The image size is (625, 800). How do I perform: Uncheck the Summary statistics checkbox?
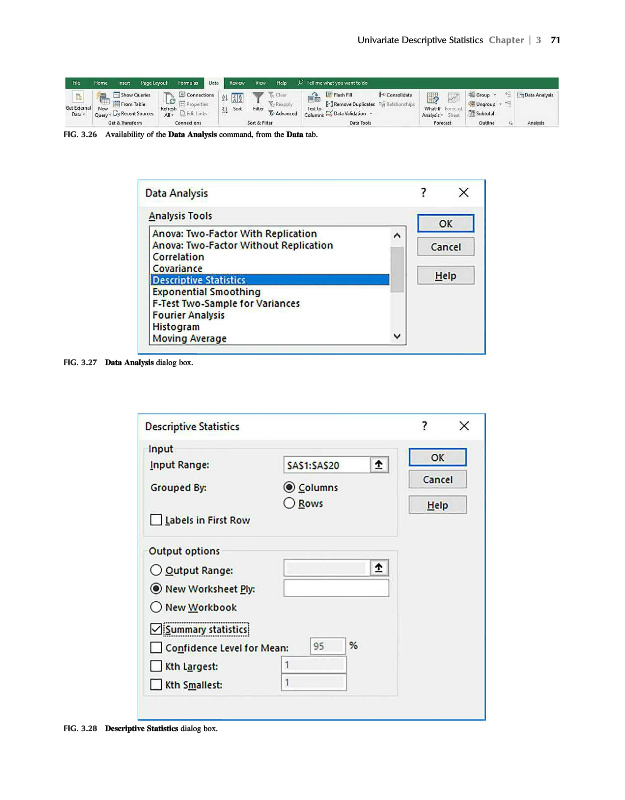point(155,628)
